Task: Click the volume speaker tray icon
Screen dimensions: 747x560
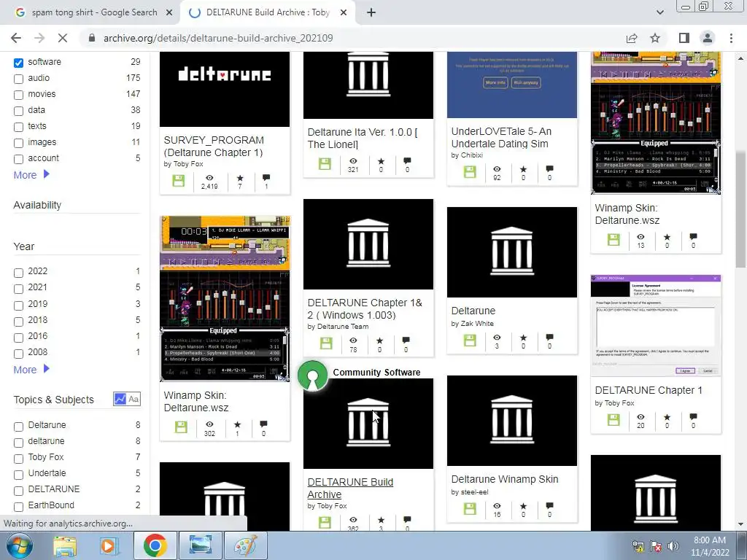Action: pyautogui.click(x=673, y=546)
